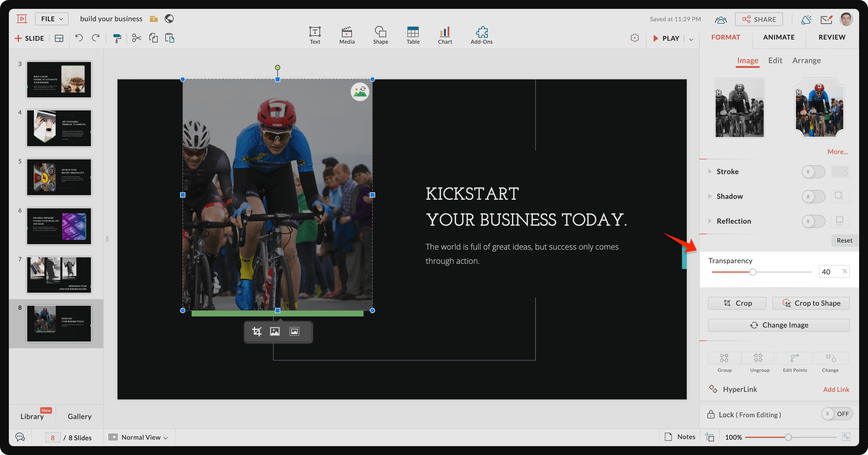
Task: Click the crop icon in the floating toolbar
Action: click(x=257, y=331)
